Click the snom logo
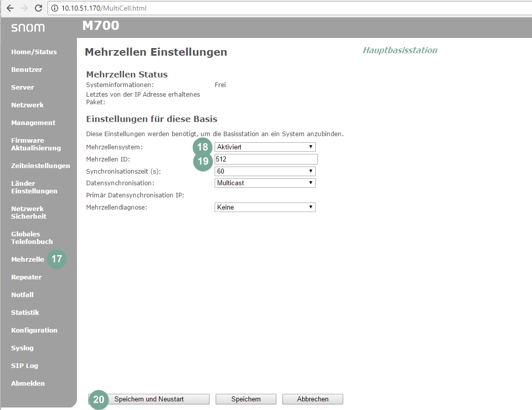The image size is (532, 410). tap(28, 27)
